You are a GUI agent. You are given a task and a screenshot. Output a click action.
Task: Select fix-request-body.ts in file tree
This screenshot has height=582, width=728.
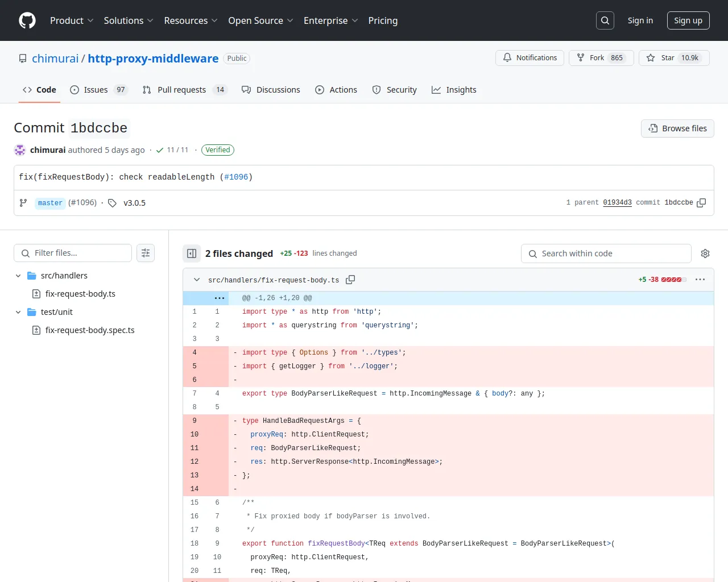point(80,294)
